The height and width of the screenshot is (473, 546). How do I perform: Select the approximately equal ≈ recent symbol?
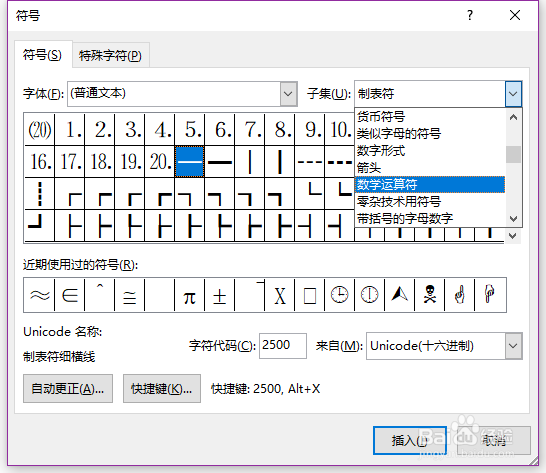(39, 295)
